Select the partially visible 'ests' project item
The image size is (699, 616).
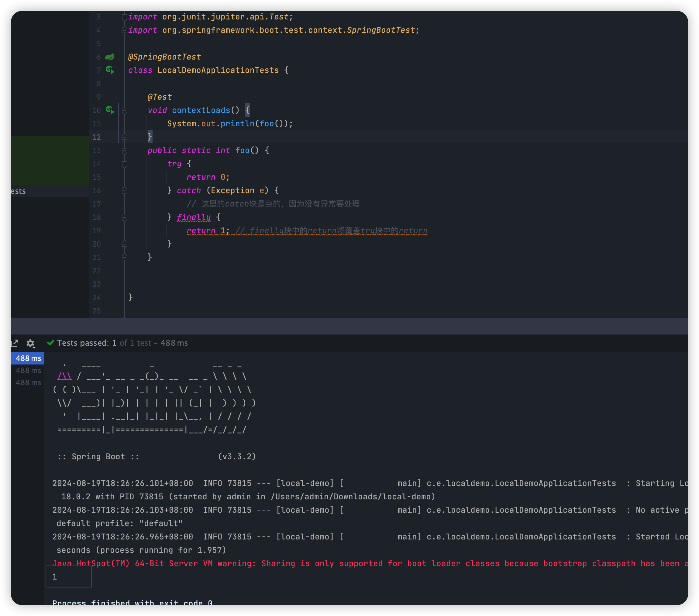click(x=50, y=191)
